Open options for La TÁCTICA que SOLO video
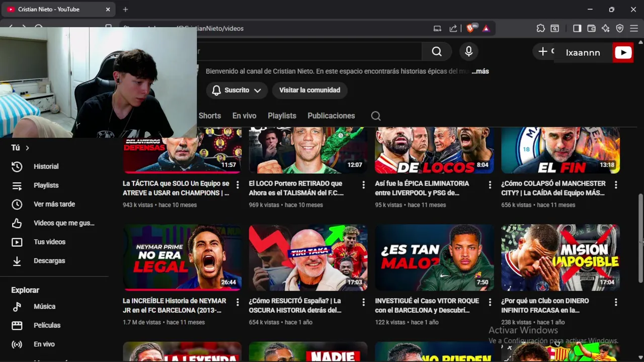Viewport: 644px width, 362px height. [x=237, y=185]
